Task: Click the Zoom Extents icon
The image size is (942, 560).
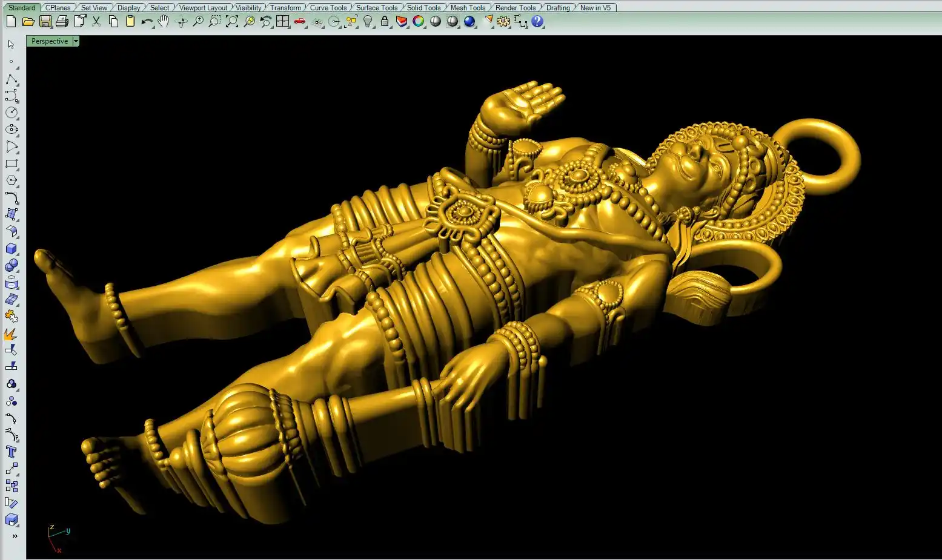Action: point(232,22)
